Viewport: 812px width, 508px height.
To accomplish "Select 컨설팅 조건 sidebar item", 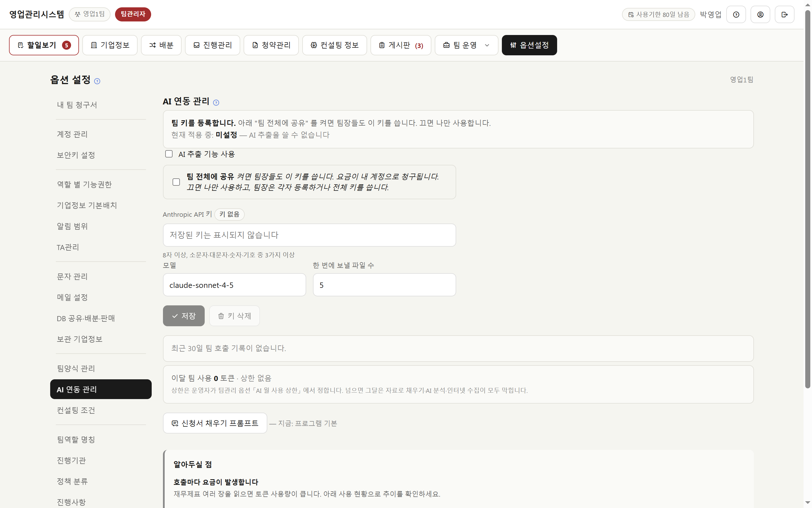I will 101,410.
